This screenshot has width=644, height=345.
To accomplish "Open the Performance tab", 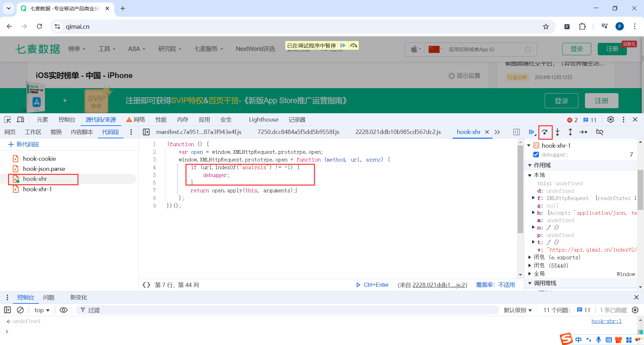I will coord(161,120).
